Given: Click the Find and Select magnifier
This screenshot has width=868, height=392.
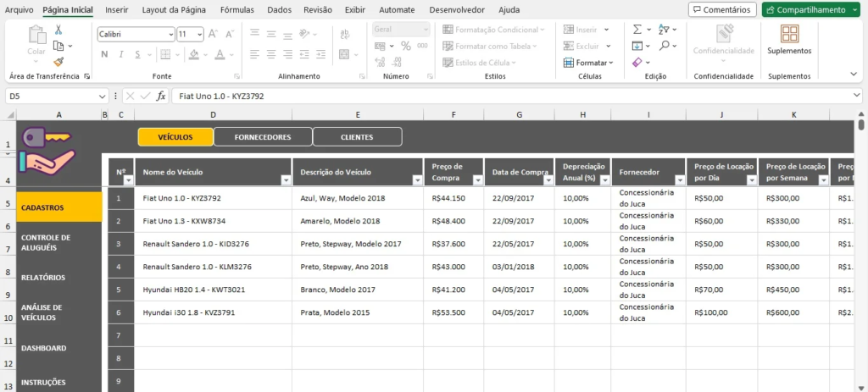Looking at the screenshot, I should [x=664, y=46].
